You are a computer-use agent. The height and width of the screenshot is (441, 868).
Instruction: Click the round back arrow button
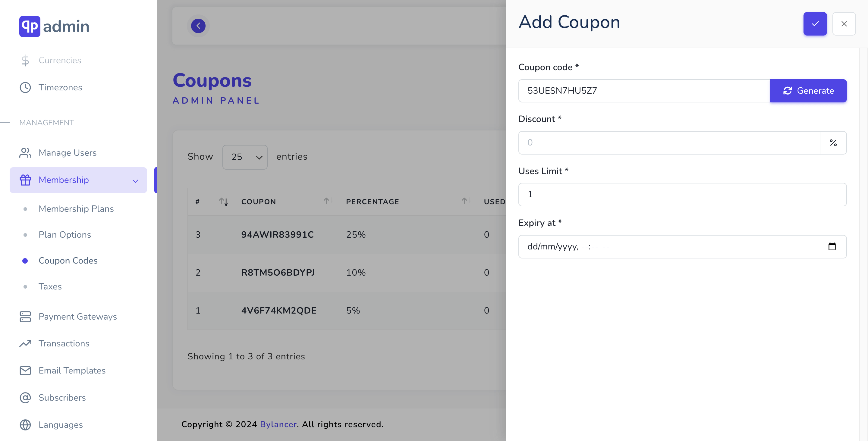(x=198, y=26)
